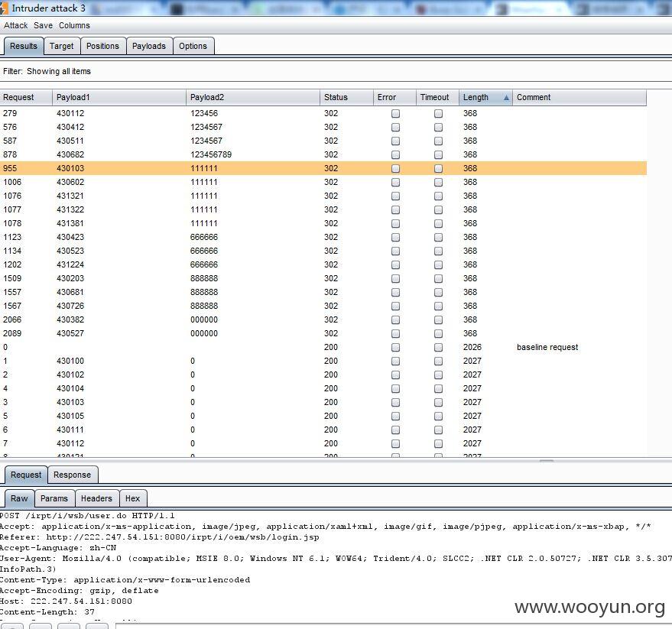Click the Intruder attack window icon
The width and height of the screenshot is (672, 629).
(x=4, y=8)
